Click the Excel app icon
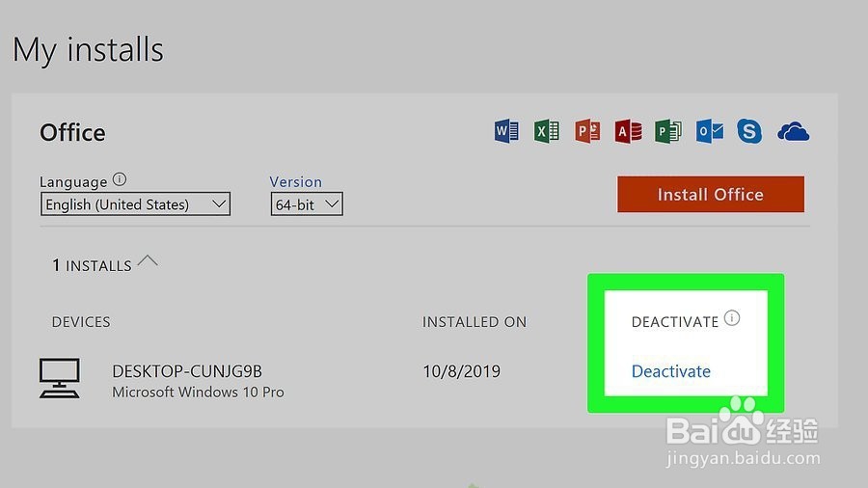The height and width of the screenshot is (488, 868). click(547, 131)
